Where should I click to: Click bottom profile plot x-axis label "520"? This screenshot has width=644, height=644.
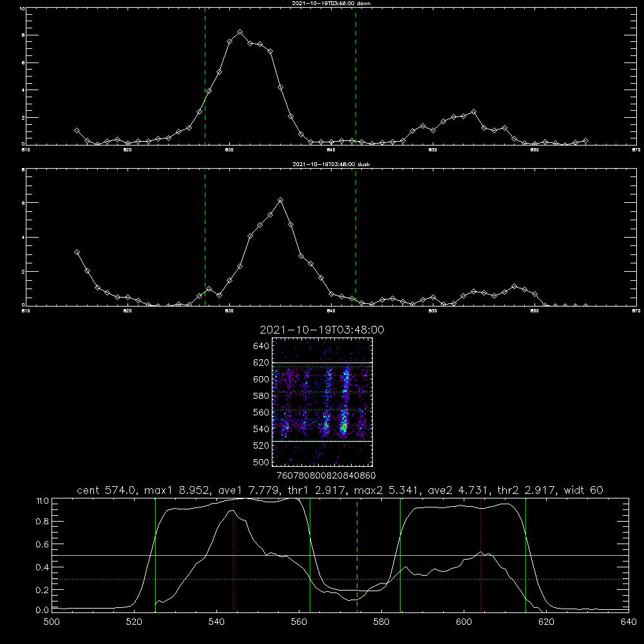click(x=135, y=622)
